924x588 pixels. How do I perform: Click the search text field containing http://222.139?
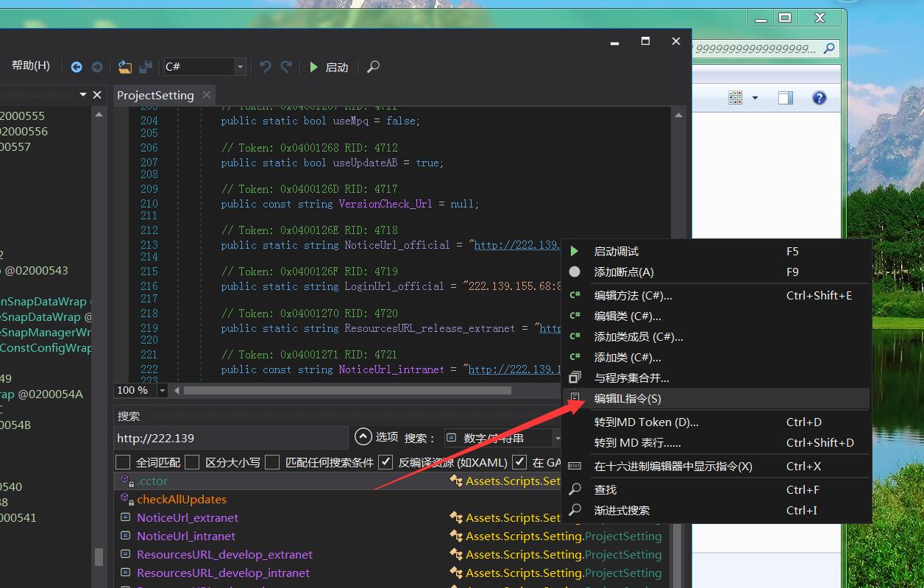point(230,438)
